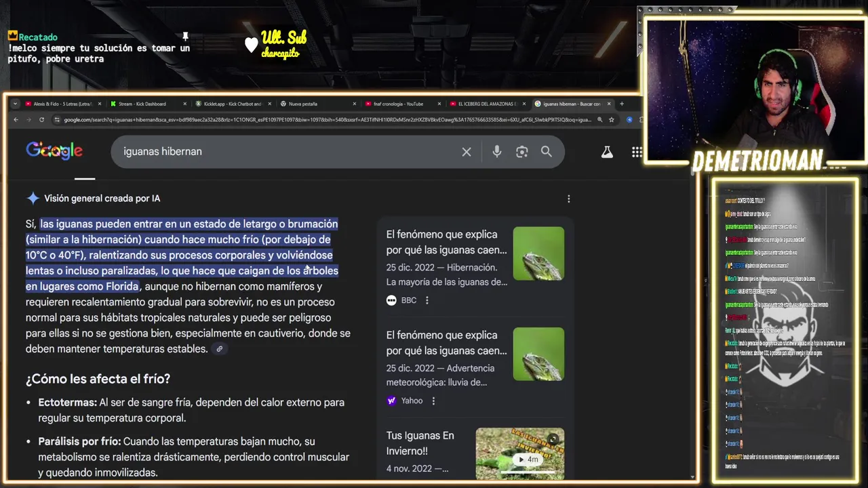Viewport: 868px width, 488px height.
Task: Click the Google logo
Action: coord(54,150)
